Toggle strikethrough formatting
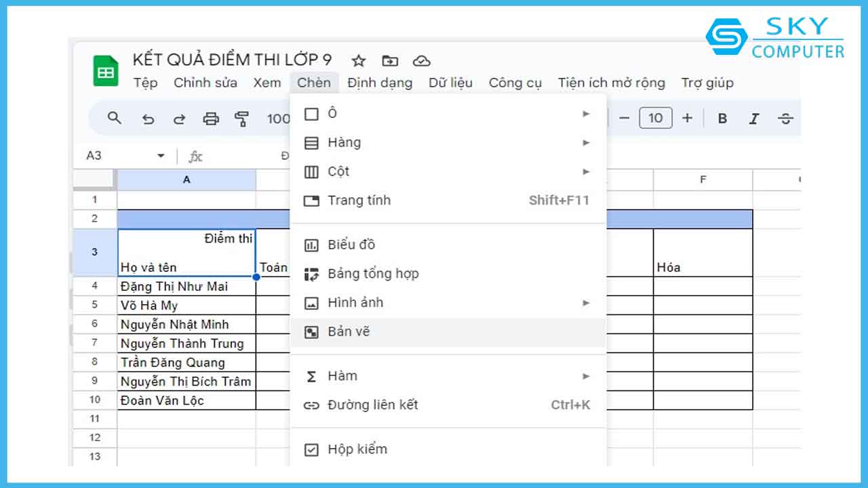The image size is (868, 488). 785,119
